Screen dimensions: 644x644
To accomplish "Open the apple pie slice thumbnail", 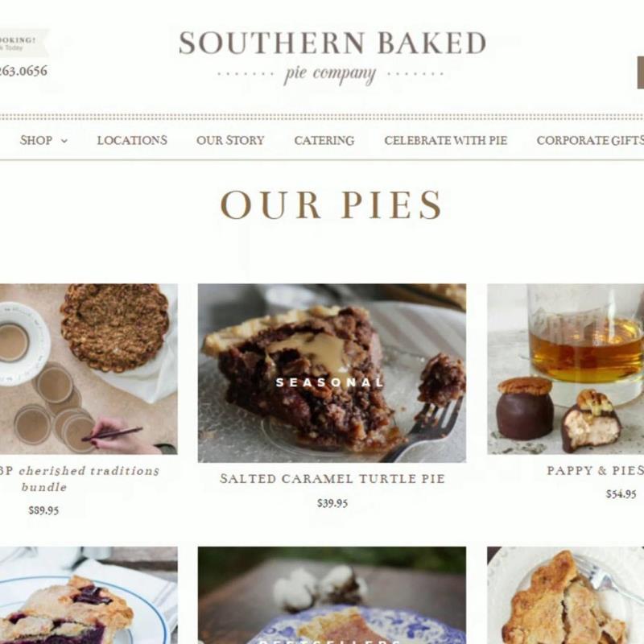I will tap(566, 595).
